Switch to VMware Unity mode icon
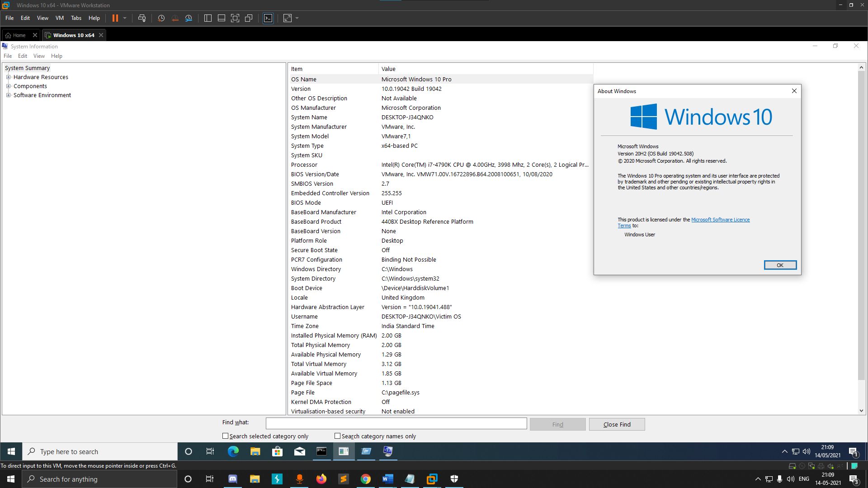Viewport: 868px width, 488px height. tap(249, 18)
